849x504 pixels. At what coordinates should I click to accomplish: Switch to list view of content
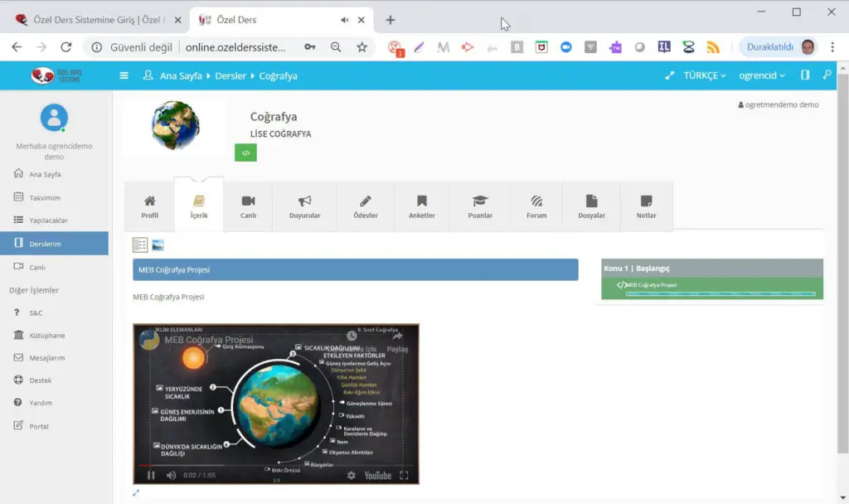(140, 245)
